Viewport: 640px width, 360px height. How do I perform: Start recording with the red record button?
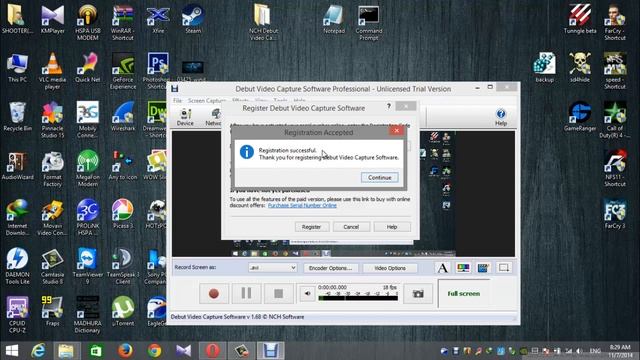click(213, 293)
